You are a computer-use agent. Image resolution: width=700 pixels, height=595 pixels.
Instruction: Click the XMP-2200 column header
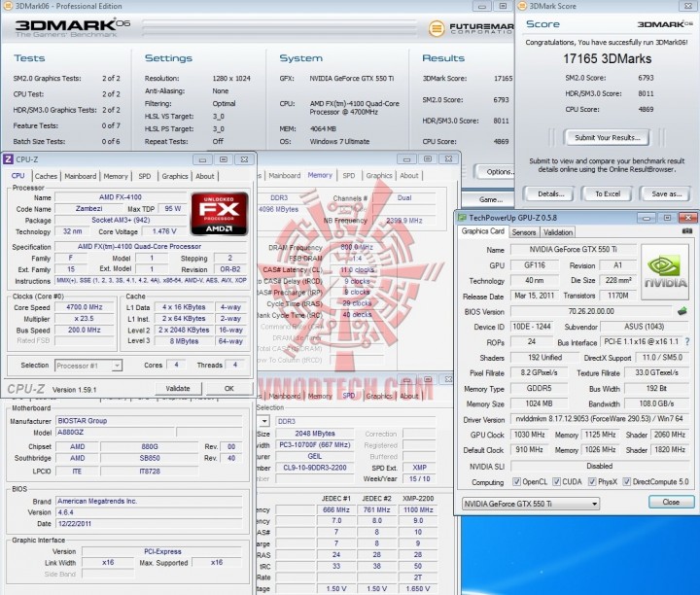point(418,498)
